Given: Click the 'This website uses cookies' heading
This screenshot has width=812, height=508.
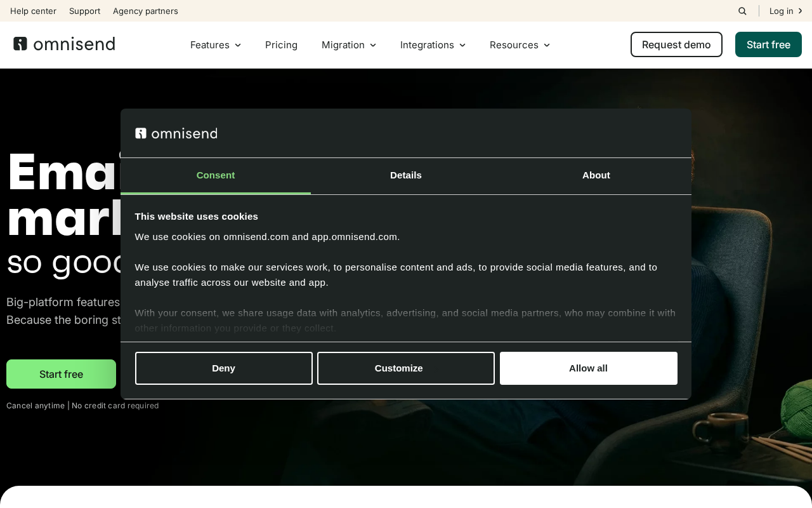Looking at the screenshot, I should coord(197,217).
